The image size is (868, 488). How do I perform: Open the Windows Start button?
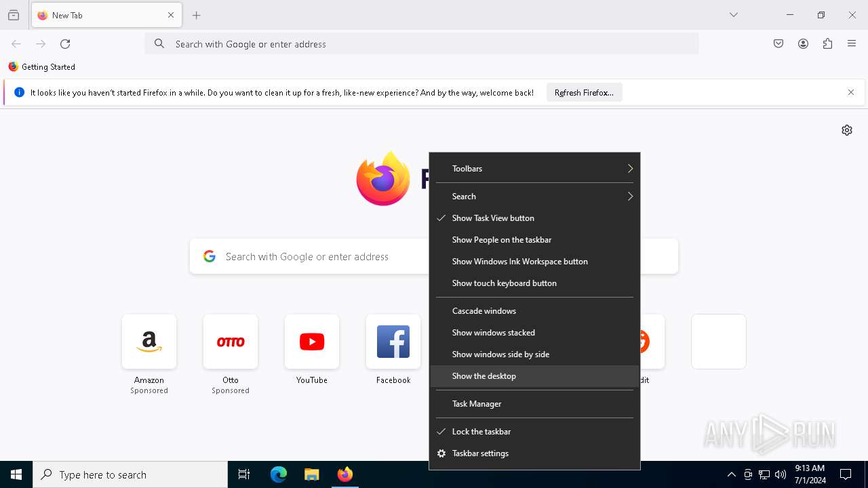point(16,474)
